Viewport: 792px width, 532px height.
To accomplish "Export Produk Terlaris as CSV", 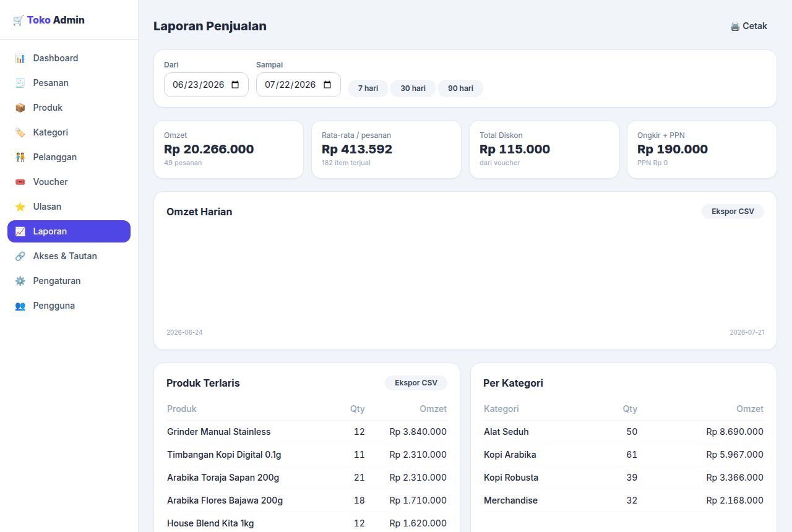I will coord(416,383).
